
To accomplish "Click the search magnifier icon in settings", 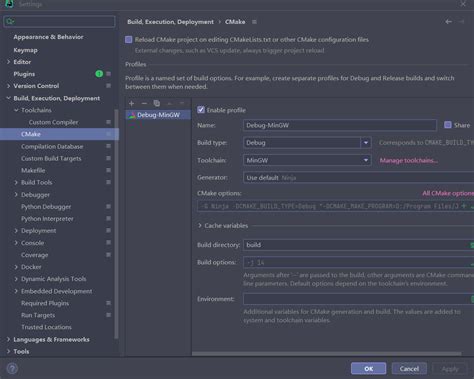I will 10,21.
